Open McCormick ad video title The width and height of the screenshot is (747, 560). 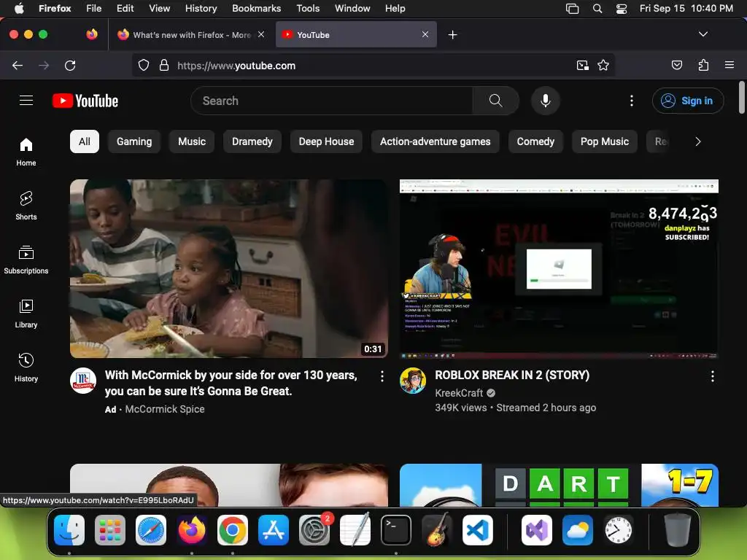click(231, 383)
